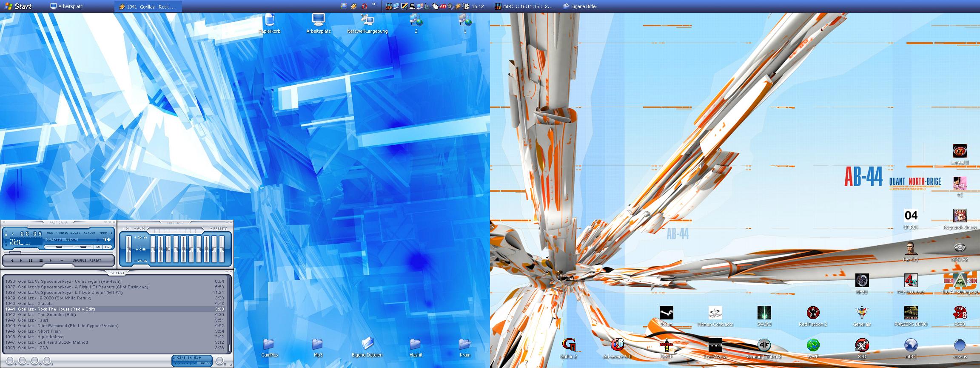The image size is (980, 368).
Task: Expand hidden quick launch items chevron
Action: 374,5
